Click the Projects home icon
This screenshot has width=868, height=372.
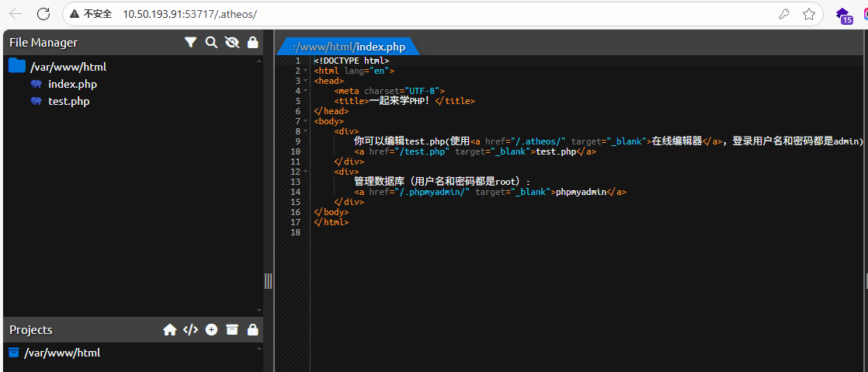[169, 330]
